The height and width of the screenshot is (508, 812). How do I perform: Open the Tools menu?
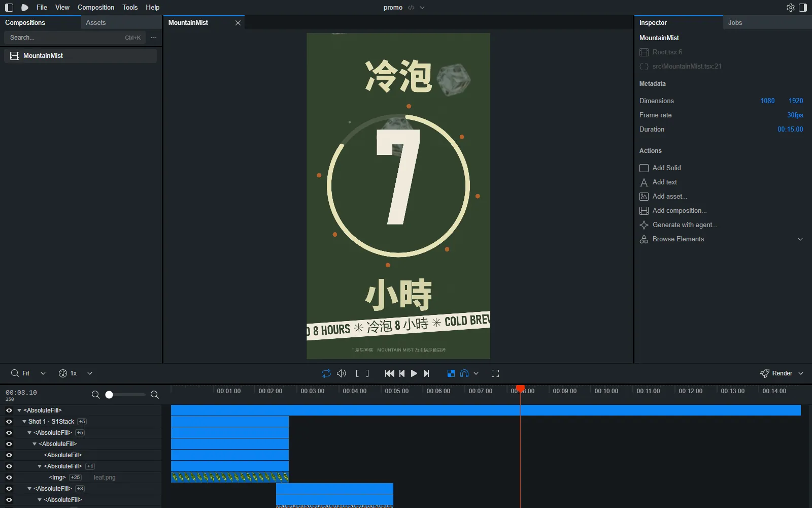pos(130,8)
